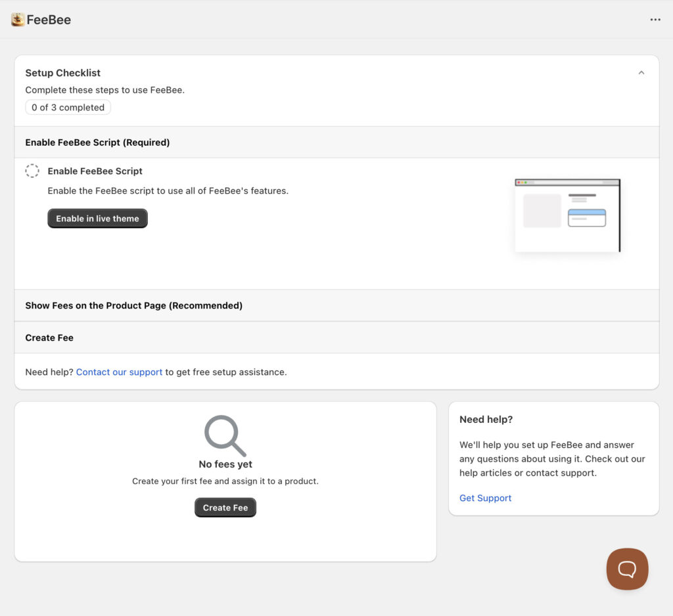
Task: Click the 0 of 3 completed progress badge
Action: point(68,107)
